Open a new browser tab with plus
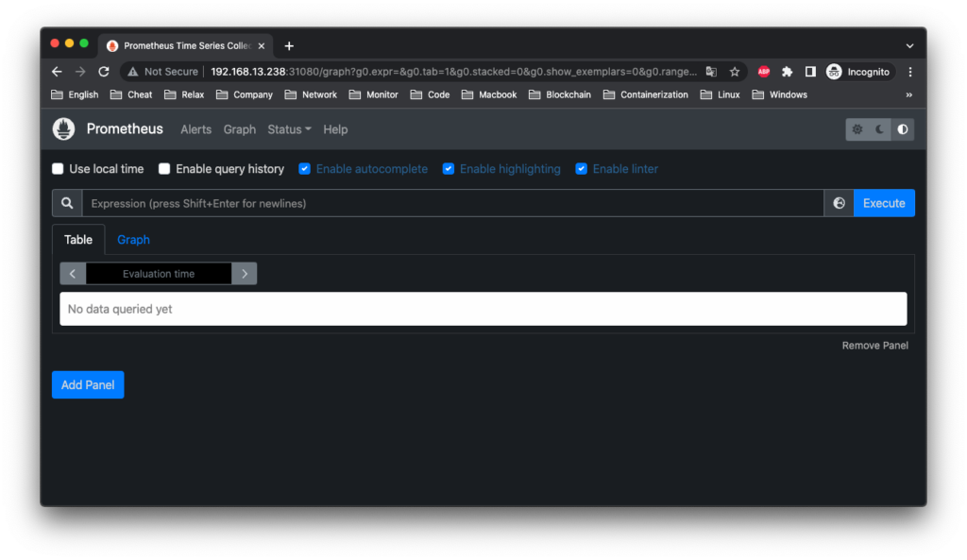Image resolution: width=967 pixels, height=560 pixels. tap(289, 45)
